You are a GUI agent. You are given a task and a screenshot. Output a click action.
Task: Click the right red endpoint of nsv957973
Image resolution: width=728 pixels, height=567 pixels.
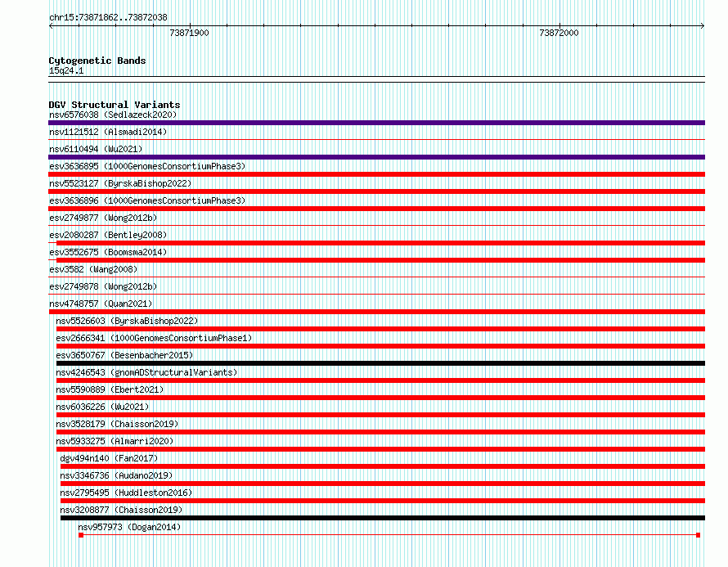698,535
